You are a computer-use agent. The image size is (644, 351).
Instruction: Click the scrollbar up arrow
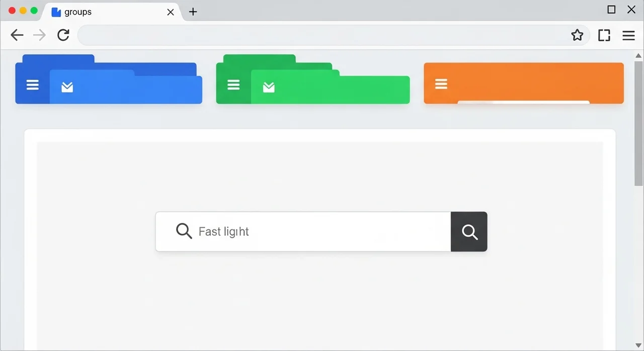(x=638, y=55)
